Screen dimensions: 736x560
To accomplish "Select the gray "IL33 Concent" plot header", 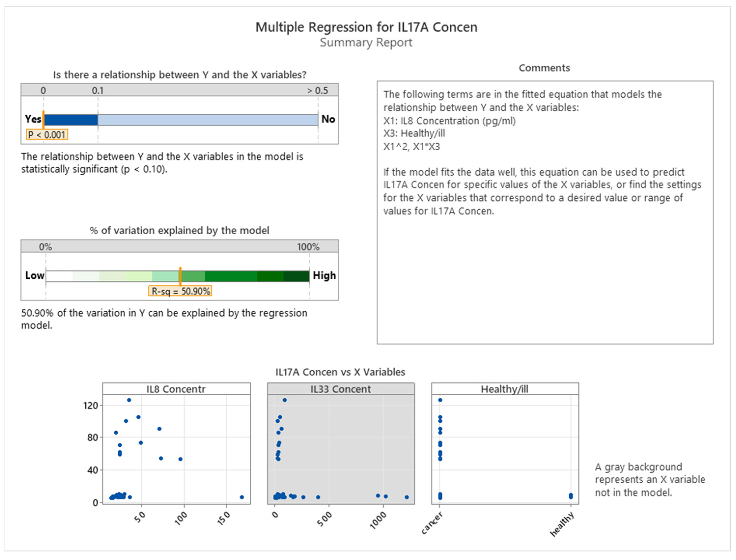I will click(x=340, y=389).
